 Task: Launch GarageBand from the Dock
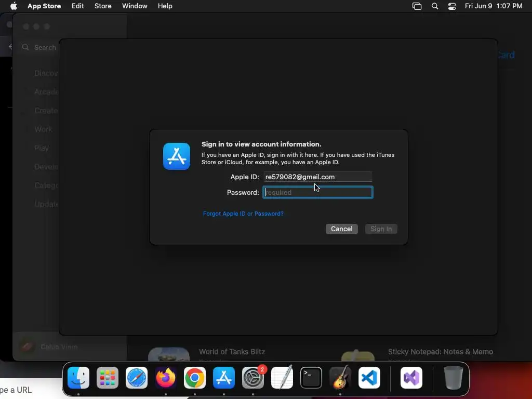pyautogui.click(x=340, y=378)
